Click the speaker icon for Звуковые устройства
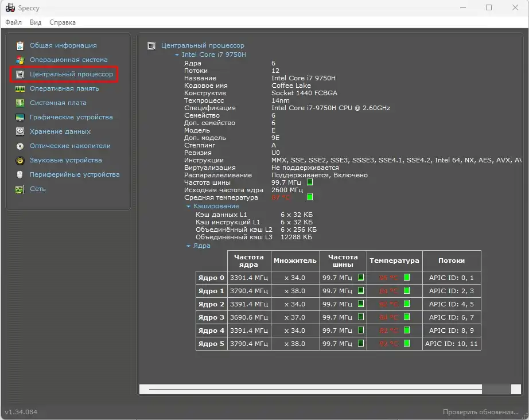Image resolution: width=529 pixels, height=420 pixels. (x=20, y=161)
